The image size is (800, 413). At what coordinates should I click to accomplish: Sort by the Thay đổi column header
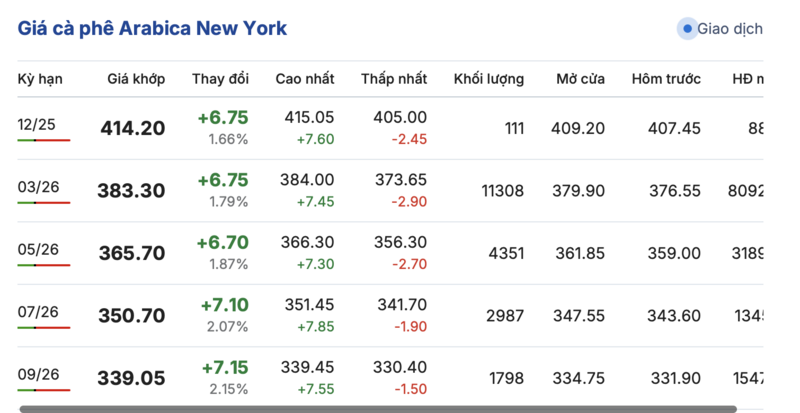220,79
